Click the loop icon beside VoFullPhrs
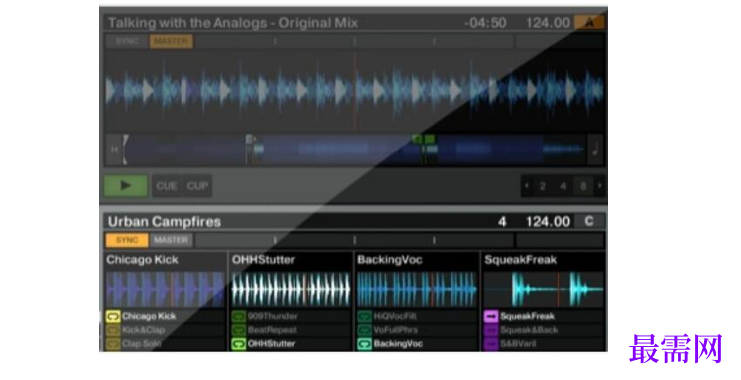This screenshot has height=380, width=741. point(364,330)
